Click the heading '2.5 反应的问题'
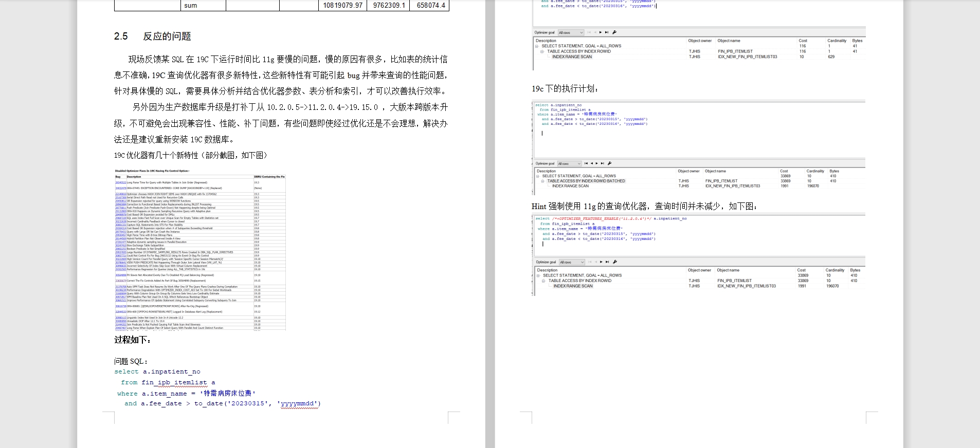This screenshot has height=448, width=980. (x=152, y=36)
